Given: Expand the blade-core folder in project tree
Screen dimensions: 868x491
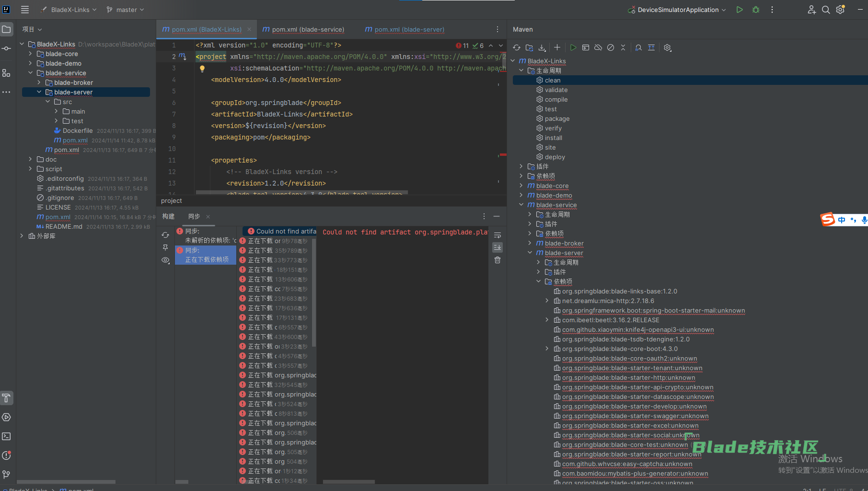Looking at the screenshot, I should [x=30, y=54].
